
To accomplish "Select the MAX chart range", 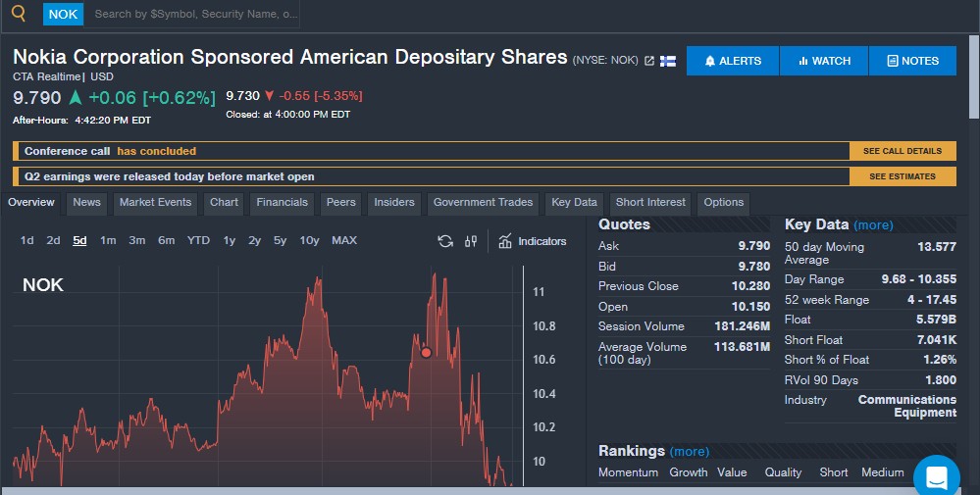I will (344, 240).
